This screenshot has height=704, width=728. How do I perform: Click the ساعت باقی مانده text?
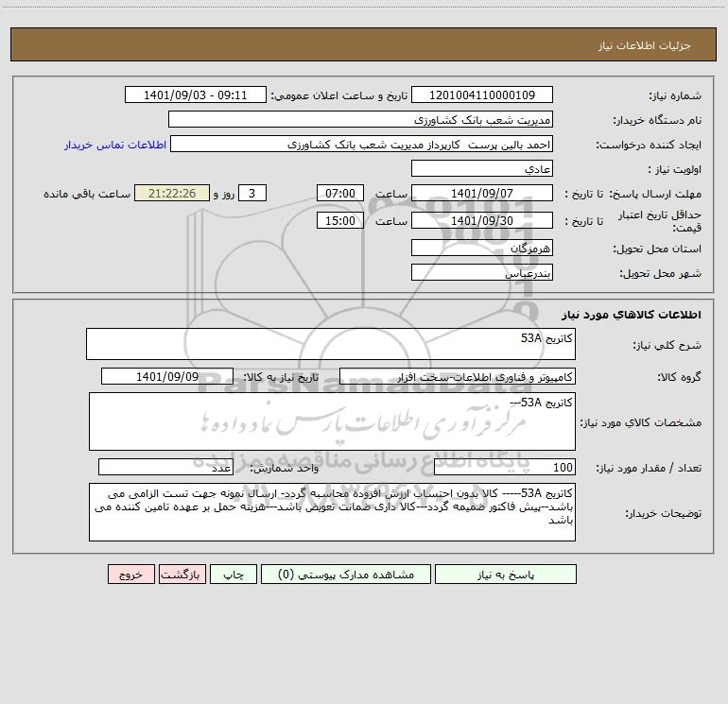click(x=87, y=194)
